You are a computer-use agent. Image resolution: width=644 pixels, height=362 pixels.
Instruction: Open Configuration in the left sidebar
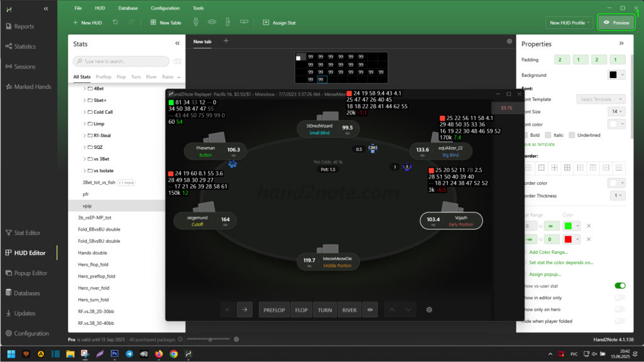pyautogui.click(x=28, y=333)
